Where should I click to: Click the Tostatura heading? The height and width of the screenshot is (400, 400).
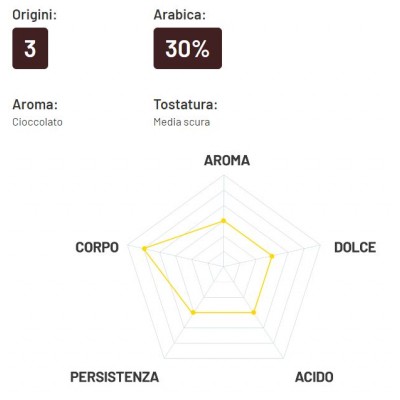coord(185,105)
